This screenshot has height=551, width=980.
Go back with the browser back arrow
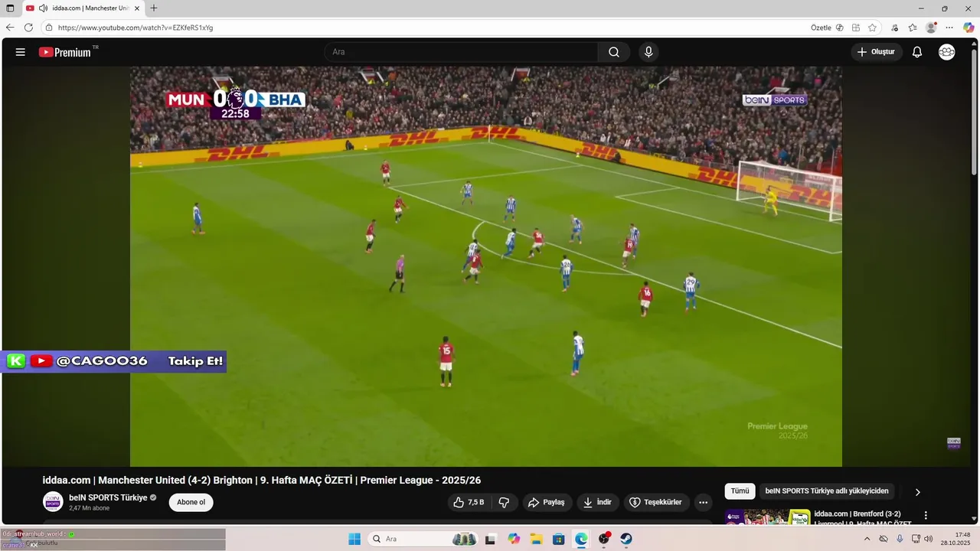10,28
